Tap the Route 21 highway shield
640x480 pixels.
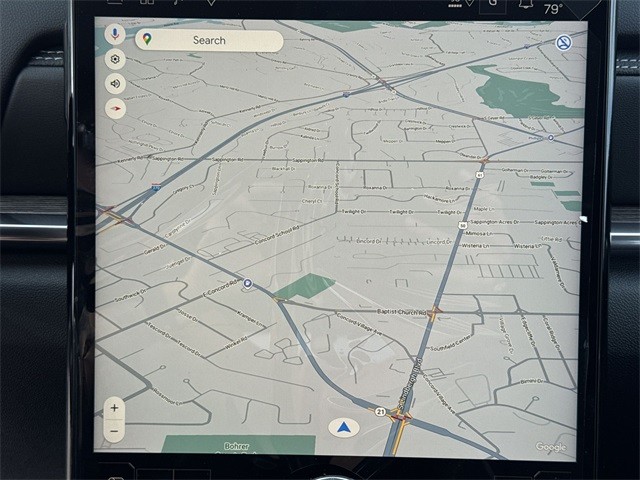point(380,411)
